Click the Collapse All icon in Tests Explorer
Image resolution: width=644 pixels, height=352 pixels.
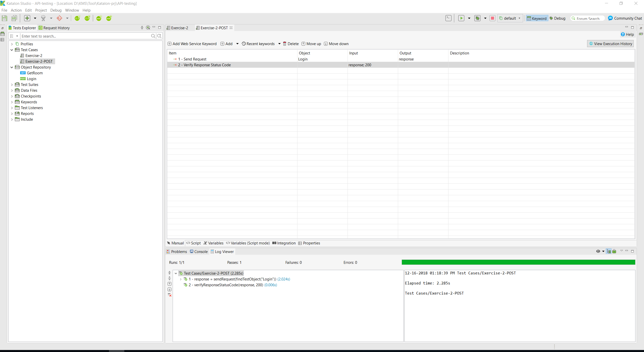pyautogui.click(x=142, y=28)
